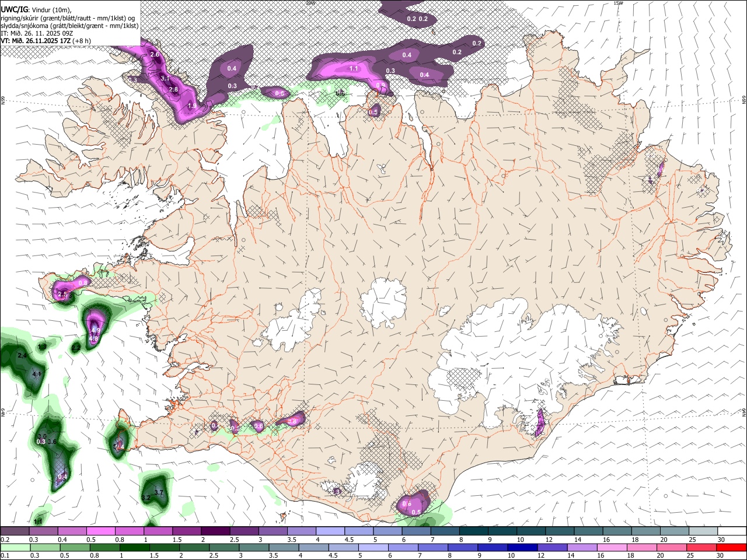Click the 2.6 snowfall value on the map

tap(155, 54)
